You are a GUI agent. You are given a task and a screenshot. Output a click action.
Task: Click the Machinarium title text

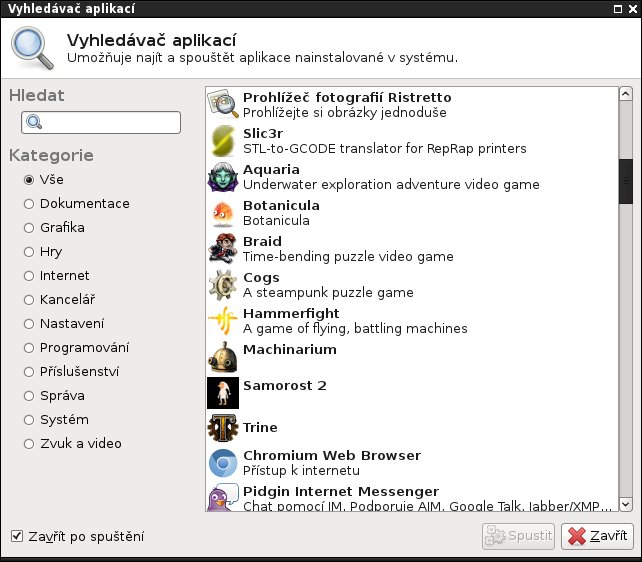click(x=290, y=350)
